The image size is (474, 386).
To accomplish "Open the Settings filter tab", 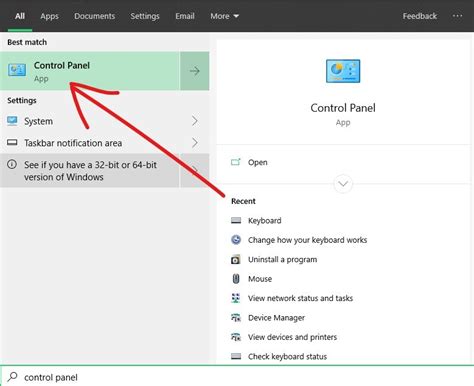I will click(145, 16).
